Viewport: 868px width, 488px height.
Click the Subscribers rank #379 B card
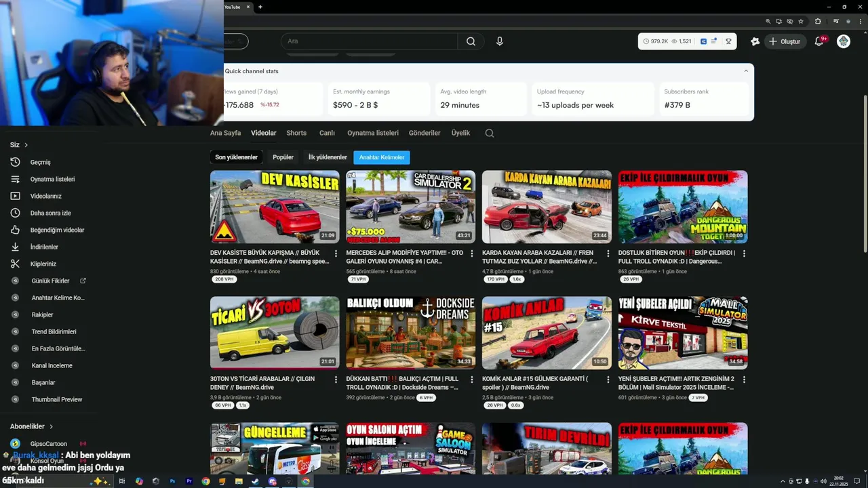click(704, 98)
